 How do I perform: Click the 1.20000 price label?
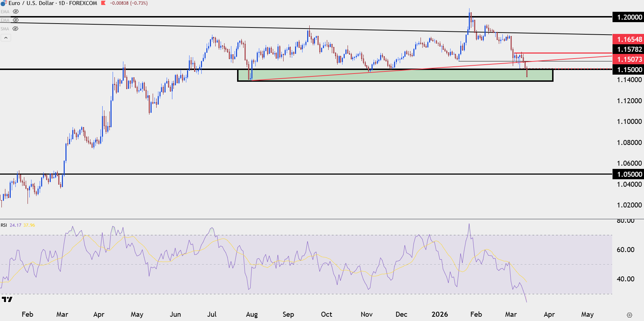628,17
